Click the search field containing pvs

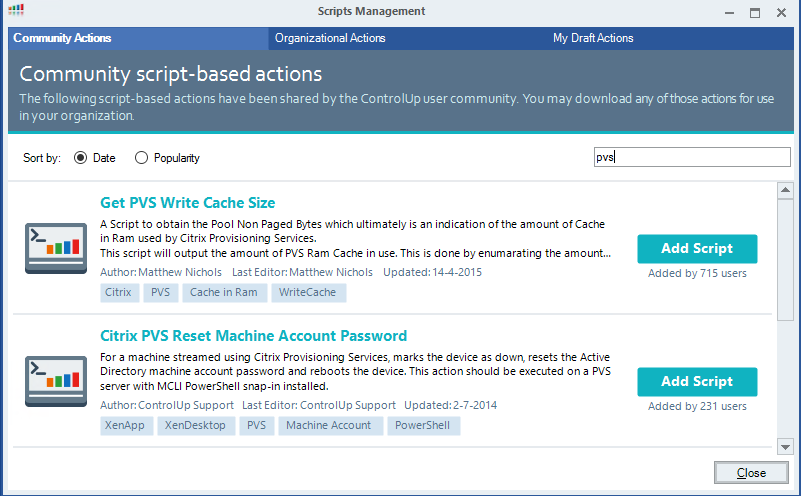(x=692, y=157)
